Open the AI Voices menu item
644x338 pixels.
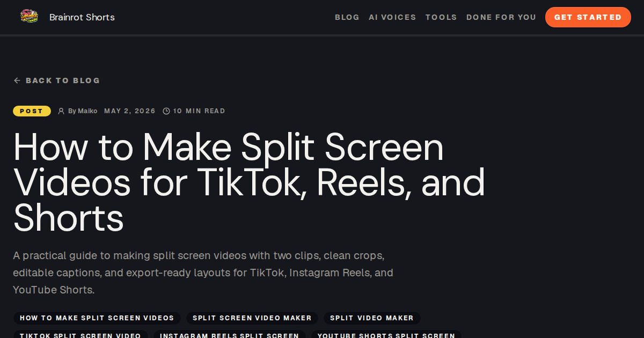point(392,17)
